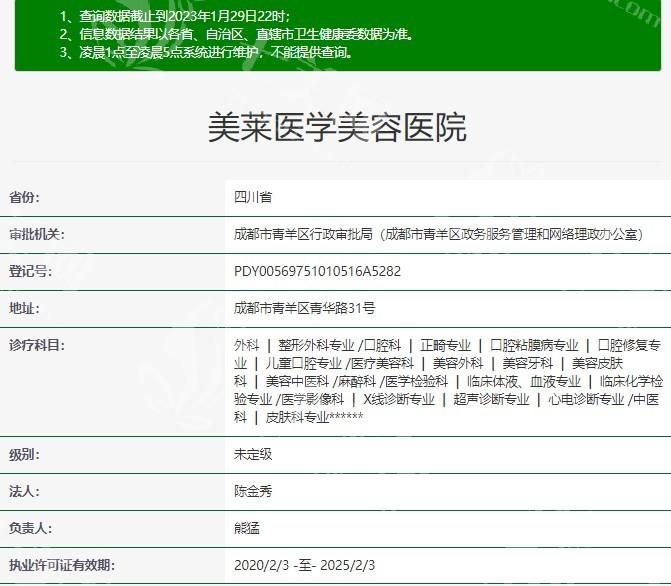Select the 审批机关 label
Screen dimensions: 671x586
pyautogui.click(x=36, y=234)
